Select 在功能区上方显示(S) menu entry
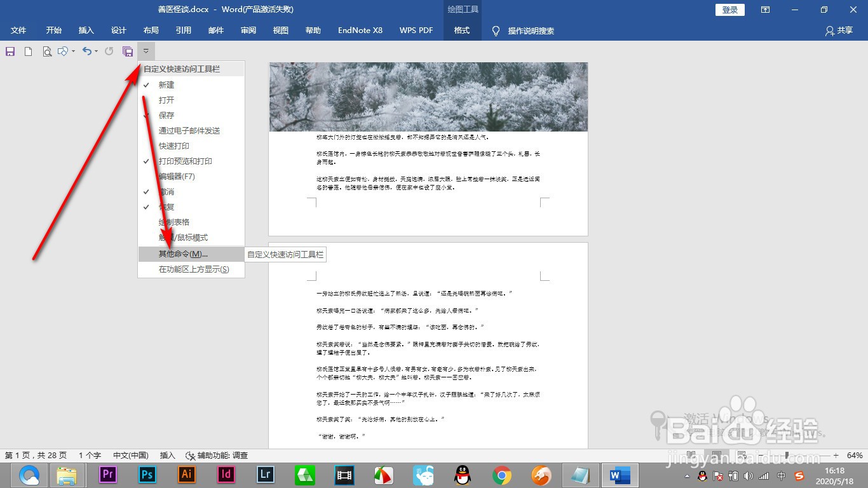Screen dimensions: 868x488 coord(191,269)
